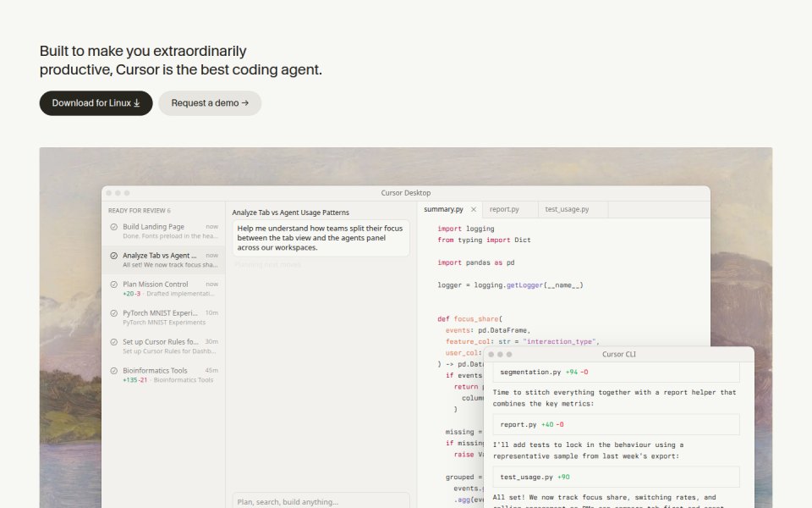Click the 'import pandas as pd' code line
The width and height of the screenshot is (812, 508).
coord(476,262)
